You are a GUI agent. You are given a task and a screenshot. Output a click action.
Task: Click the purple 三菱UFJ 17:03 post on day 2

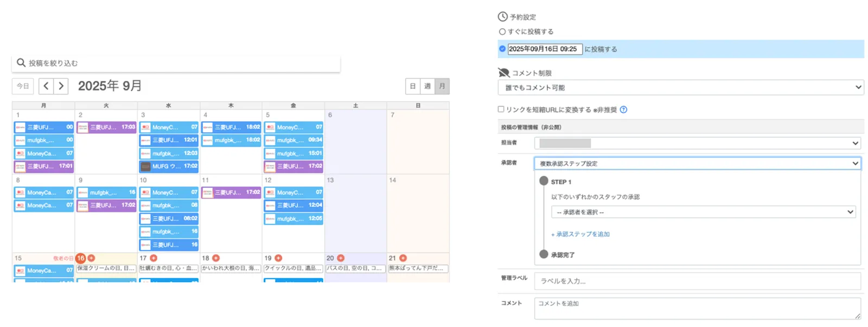click(106, 127)
